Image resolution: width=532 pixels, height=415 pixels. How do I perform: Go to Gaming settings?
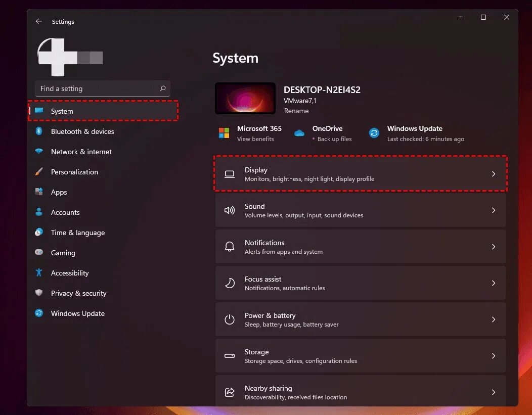(x=103, y=253)
